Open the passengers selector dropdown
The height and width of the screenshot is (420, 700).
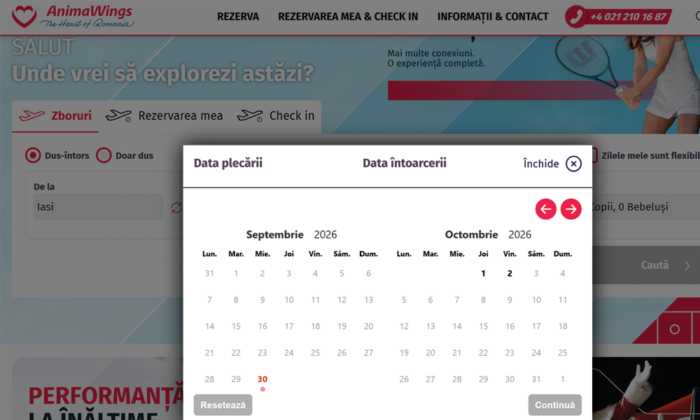[x=646, y=207]
